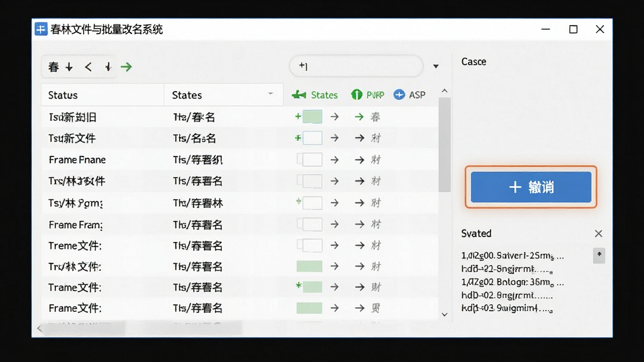Click the blue plus button under Casce

tap(531, 187)
